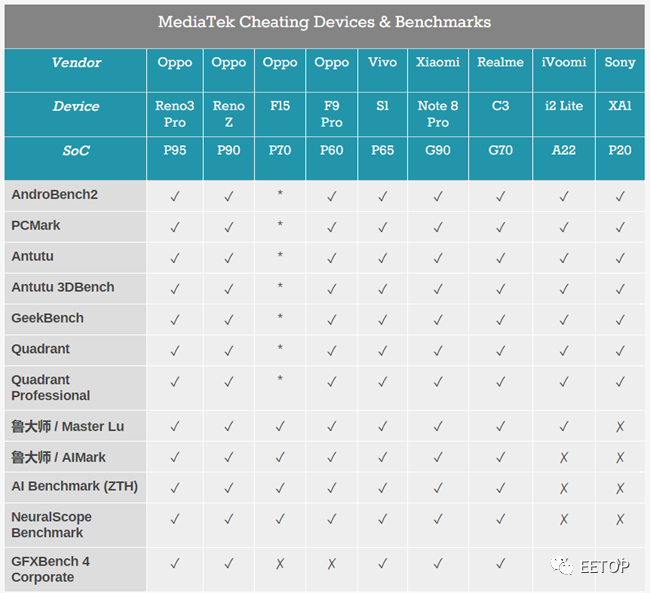
Task: Click the MediaTek Cheating Devices & Benchmarks title
Action: pos(324,22)
